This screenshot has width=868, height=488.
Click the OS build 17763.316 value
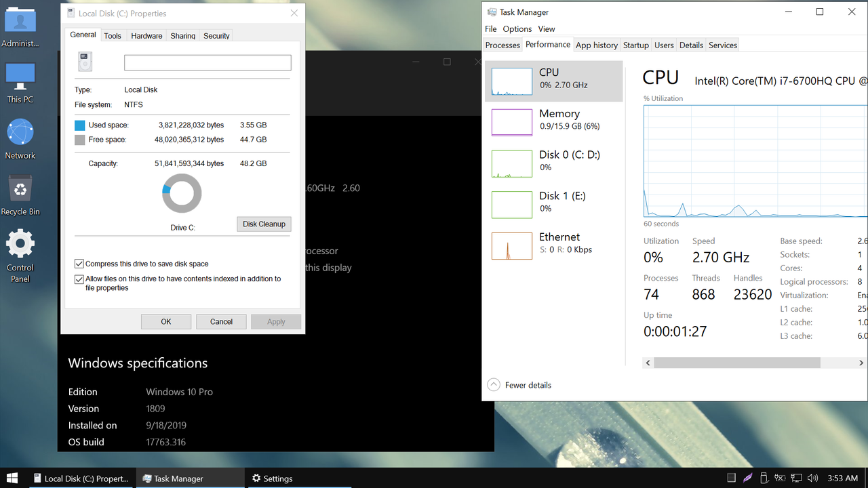pos(166,442)
